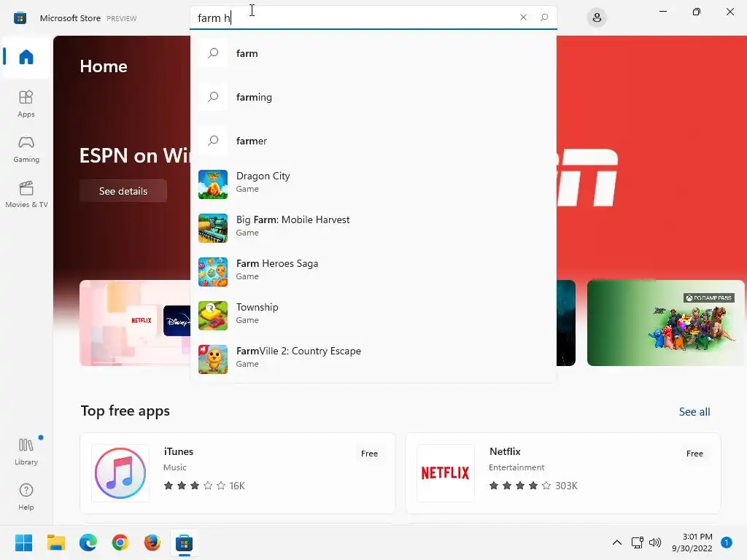Open clock showing 3:01 PM
The height and width of the screenshot is (560, 747).
pos(692,542)
